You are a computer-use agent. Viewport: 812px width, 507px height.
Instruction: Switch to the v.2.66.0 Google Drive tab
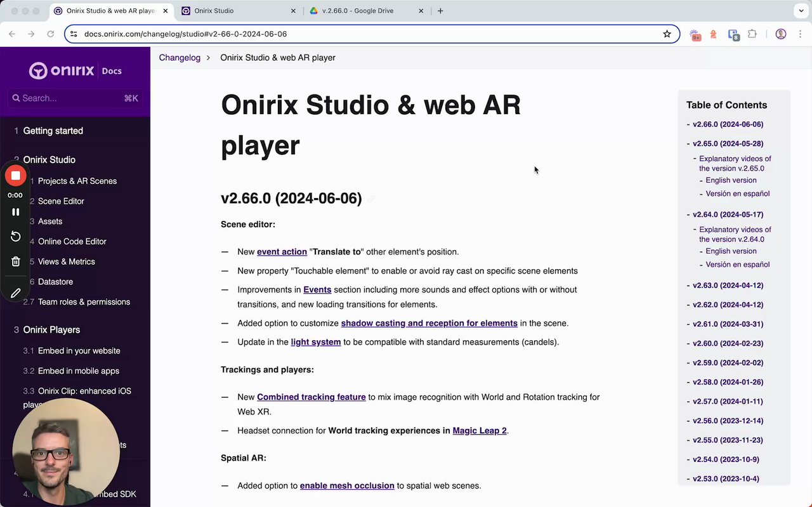tap(366, 11)
